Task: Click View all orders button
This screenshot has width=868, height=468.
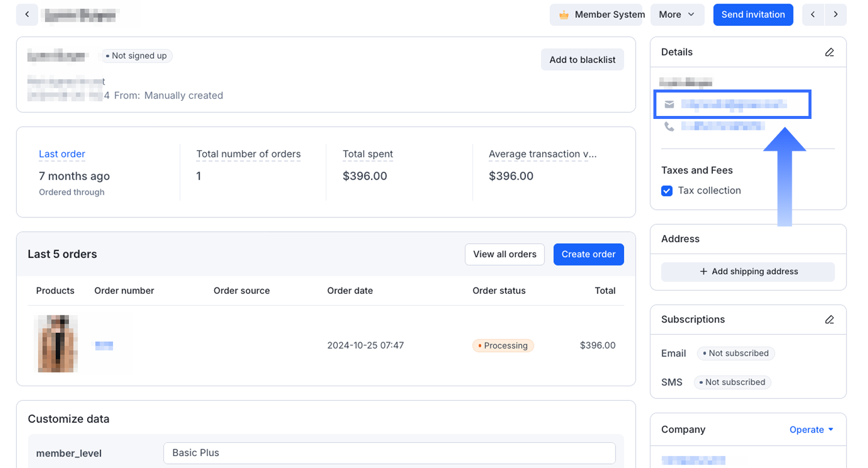Action: click(504, 254)
